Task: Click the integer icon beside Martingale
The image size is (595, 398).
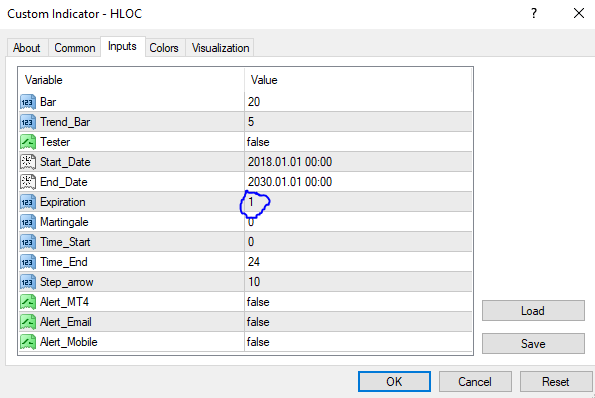Action: [28, 222]
